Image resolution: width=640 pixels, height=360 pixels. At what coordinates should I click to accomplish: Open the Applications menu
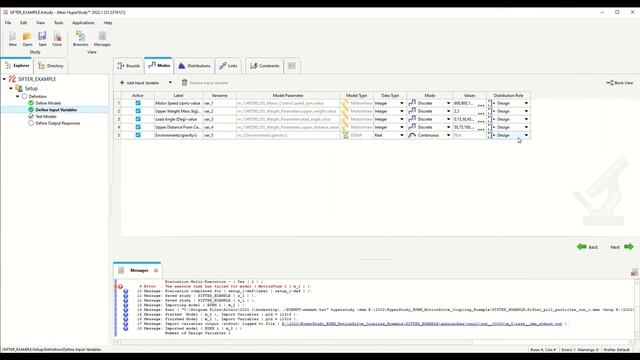pyautogui.click(x=83, y=23)
